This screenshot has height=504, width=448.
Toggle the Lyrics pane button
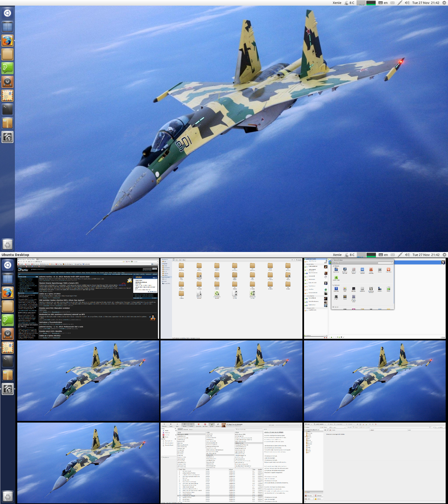pyautogui.click(x=212, y=425)
